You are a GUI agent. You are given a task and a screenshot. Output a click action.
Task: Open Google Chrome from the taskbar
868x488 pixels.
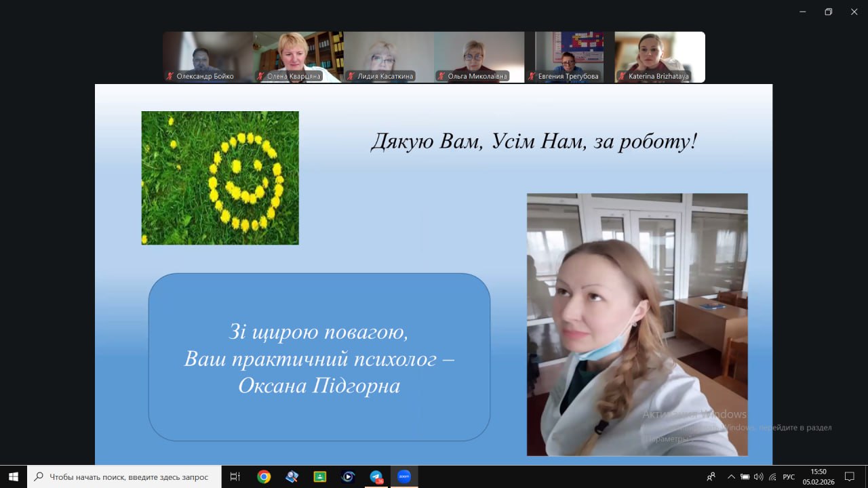[x=264, y=476]
